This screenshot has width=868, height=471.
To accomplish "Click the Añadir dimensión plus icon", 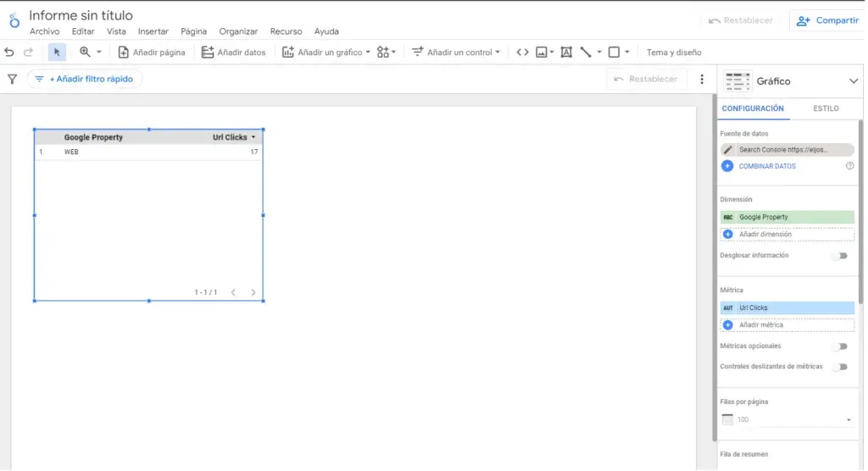I will point(728,235).
